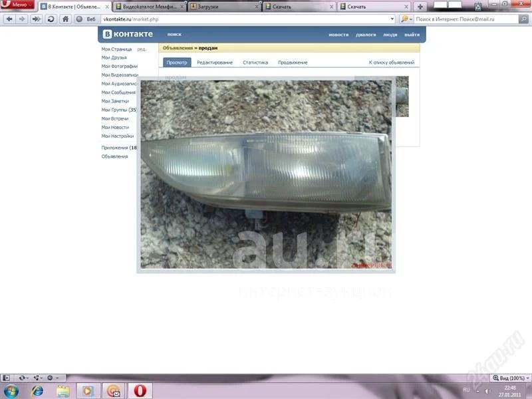Open the Opera Link sync status dropdown

click(x=23, y=378)
